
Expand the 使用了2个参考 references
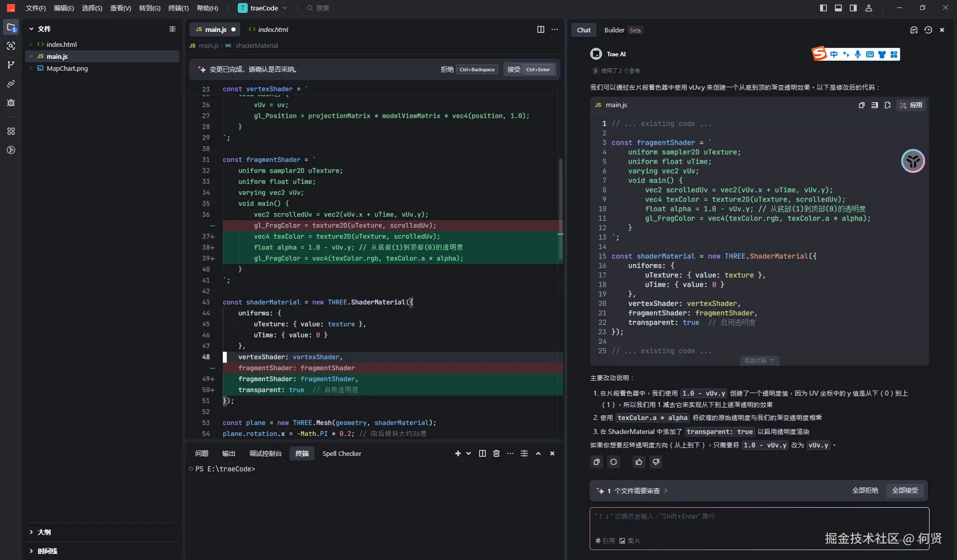pos(617,71)
